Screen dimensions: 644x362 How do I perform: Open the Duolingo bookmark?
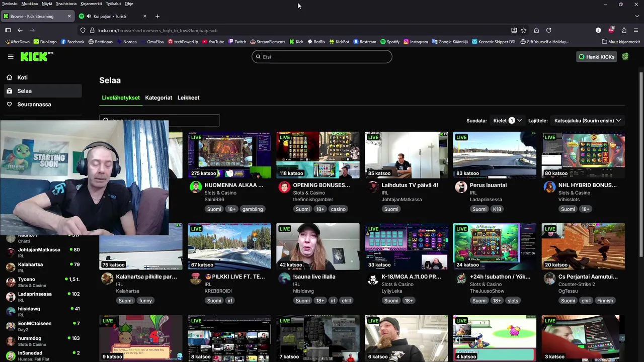(x=45, y=42)
